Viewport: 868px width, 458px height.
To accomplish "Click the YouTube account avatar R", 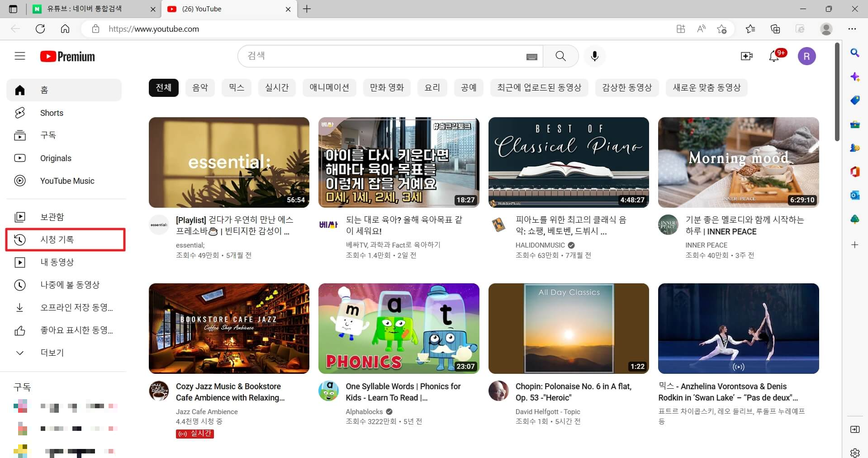I will [807, 56].
